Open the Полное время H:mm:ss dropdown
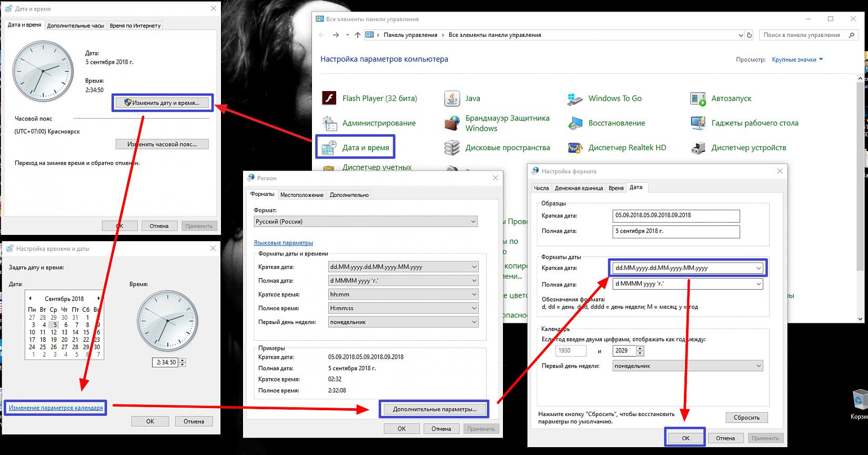 point(403,308)
